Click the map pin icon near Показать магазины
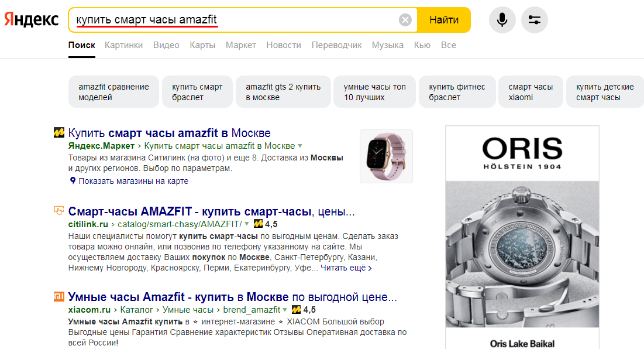The height and width of the screenshot is (349, 644). pyautogui.click(x=73, y=180)
